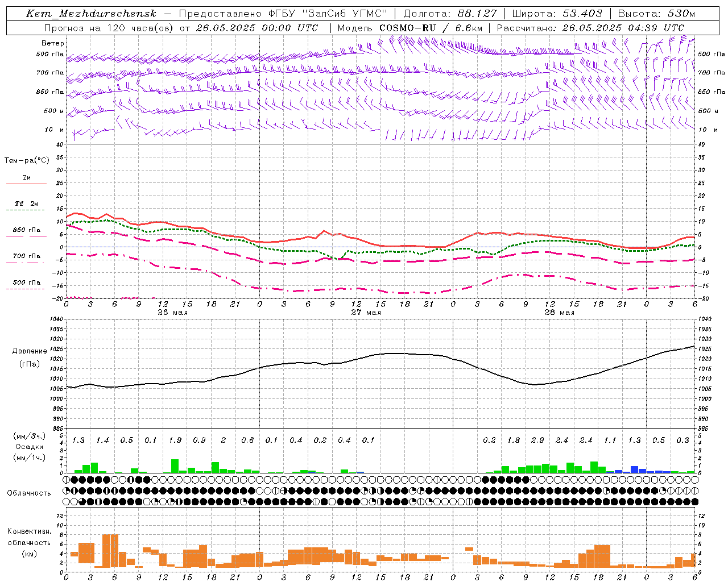
Task: Click the 1.9 precipitation value
Action: click(x=175, y=440)
